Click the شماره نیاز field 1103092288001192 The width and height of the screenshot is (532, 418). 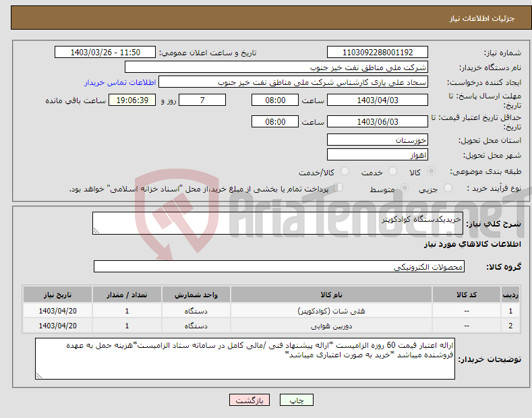click(378, 53)
